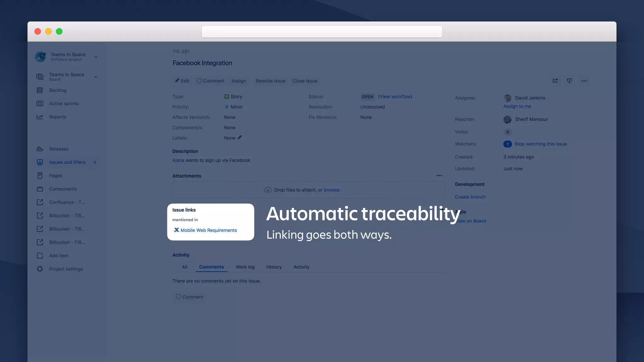The height and width of the screenshot is (362, 644).
Task: Expand the Teams in Space Board switcher
Action: coord(96,77)
